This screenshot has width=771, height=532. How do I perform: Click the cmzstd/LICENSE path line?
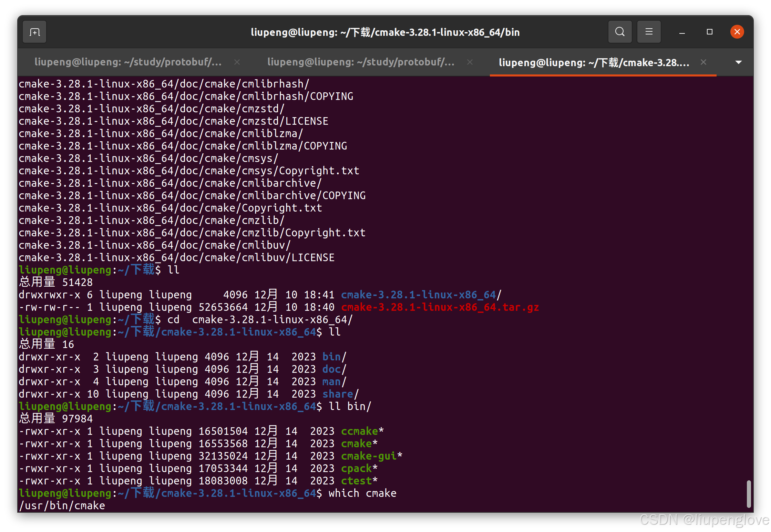(x=174, y=121)
